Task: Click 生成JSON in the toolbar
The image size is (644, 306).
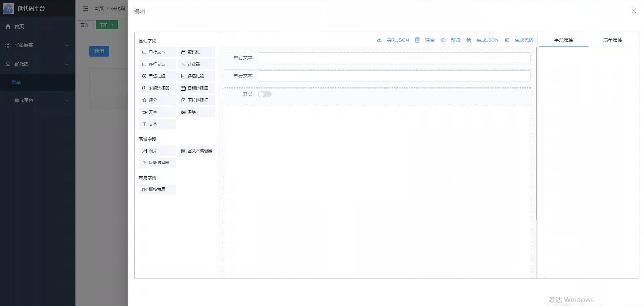Action: [482, 40]
